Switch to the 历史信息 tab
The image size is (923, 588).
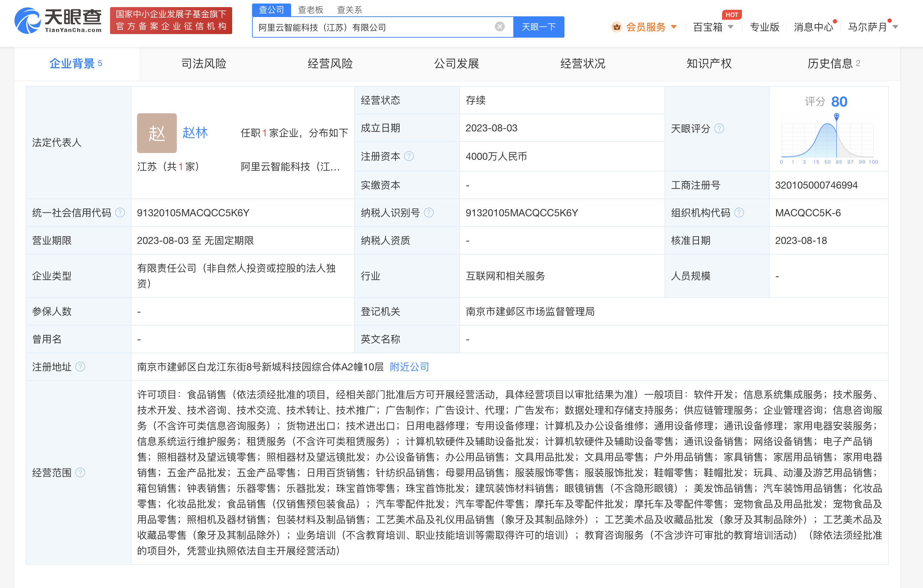pyautogui.click(x=830, y=64)
